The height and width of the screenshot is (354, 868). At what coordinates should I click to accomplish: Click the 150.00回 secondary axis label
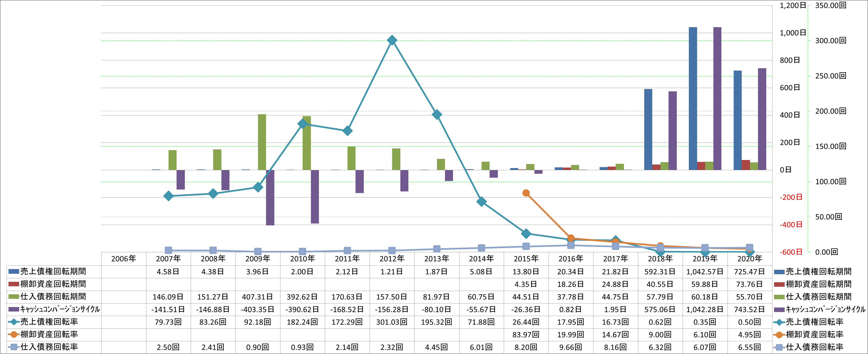click(831, 146)
